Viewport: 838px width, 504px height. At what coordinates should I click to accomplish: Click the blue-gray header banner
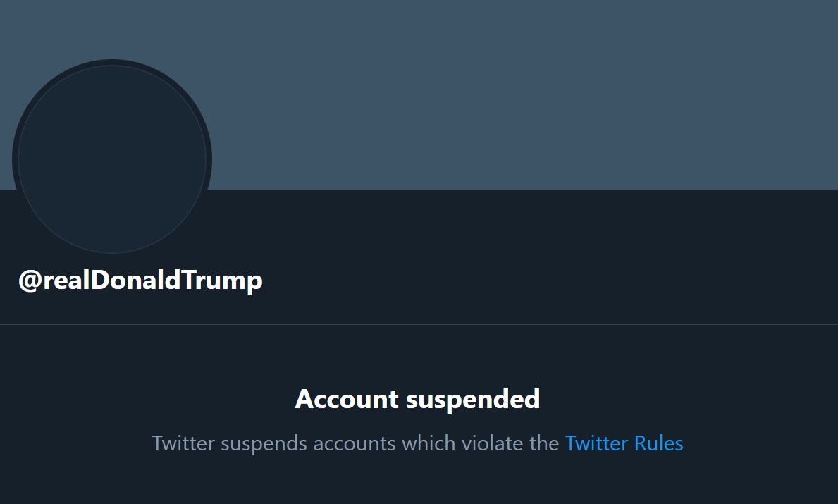pos(493,92)
